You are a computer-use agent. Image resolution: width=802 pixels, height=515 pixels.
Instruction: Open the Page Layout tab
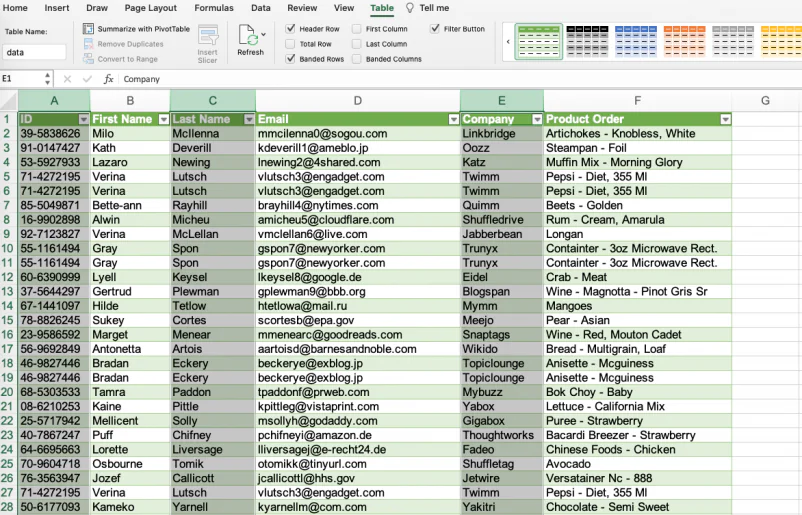click(x=150, y=8)
